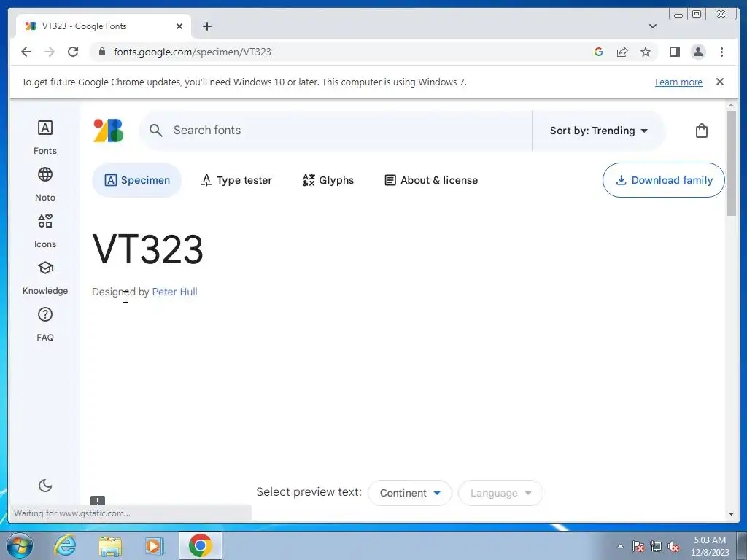Select the VT323 - Google Fonts tab

point(104,26)
